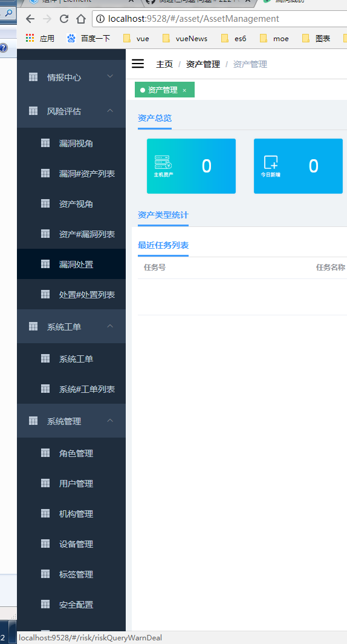Click the browser forward arrow
347x644 pixels.
pyautogui.click(x=47, y=19)
